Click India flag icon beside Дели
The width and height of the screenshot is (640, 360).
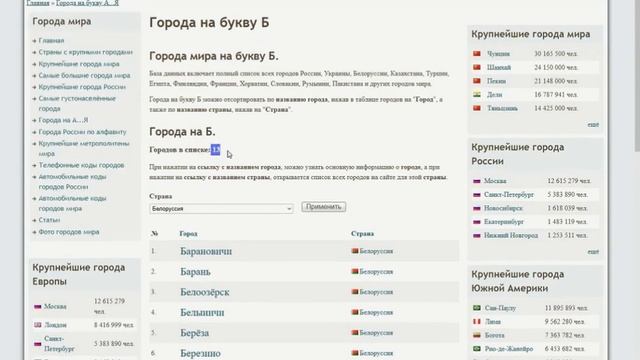(x=477, y=94)
